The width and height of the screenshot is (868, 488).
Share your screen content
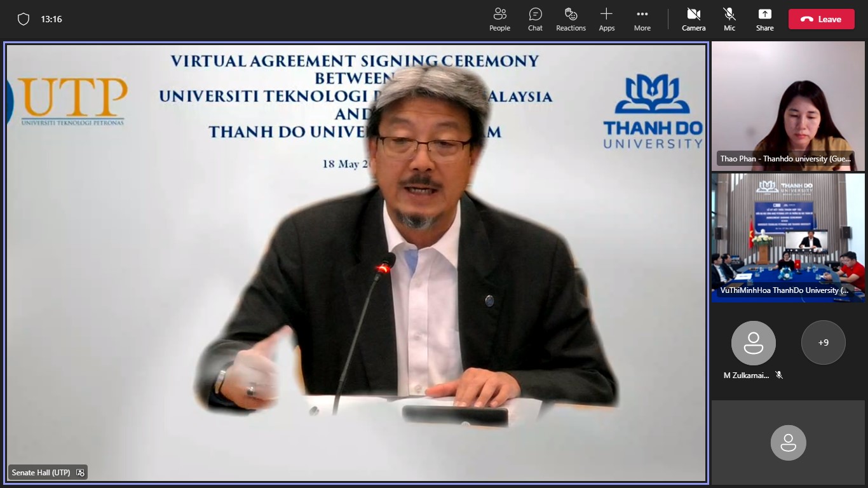[764, 19]
